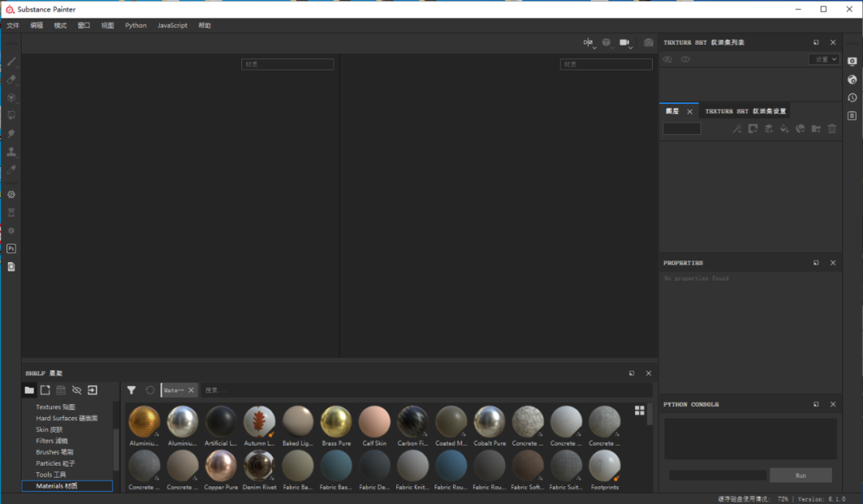This screenshot has width=863, height=504.
Task: Toggle the circle filter icon in shelf
Action: [149, 390]
